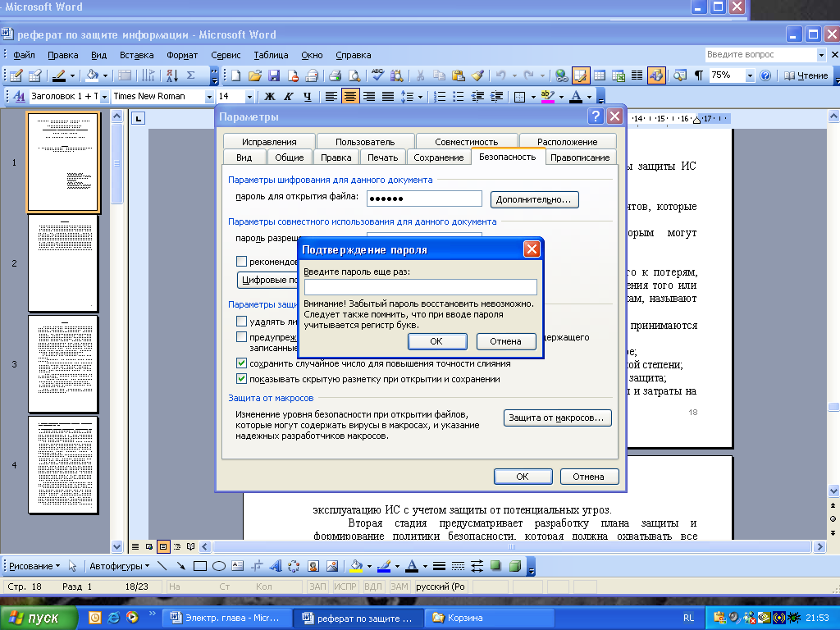Align text to the left
Image resolution: width=840 pixels, height=630 pixels.
click(x=331, y=97)
